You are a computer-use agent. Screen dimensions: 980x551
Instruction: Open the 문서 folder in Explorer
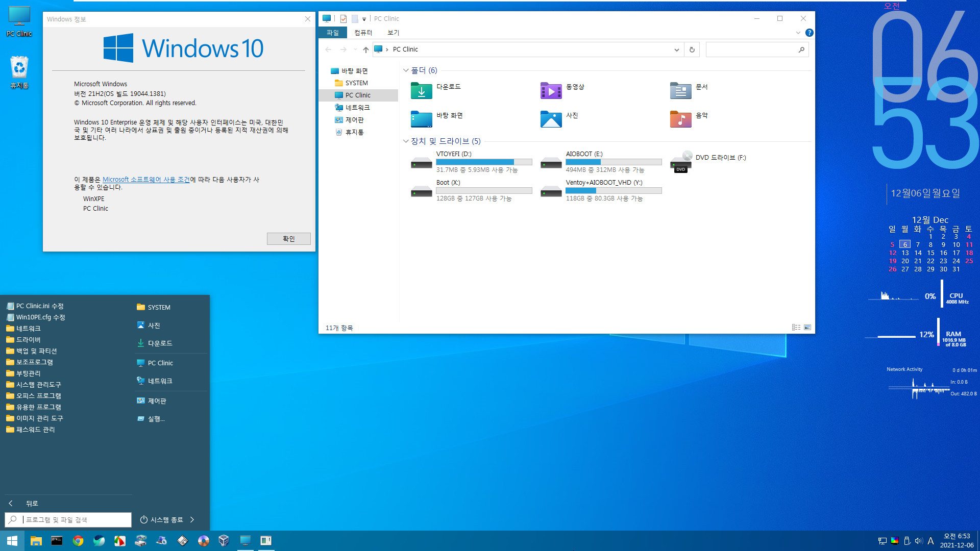click(689, 90)
